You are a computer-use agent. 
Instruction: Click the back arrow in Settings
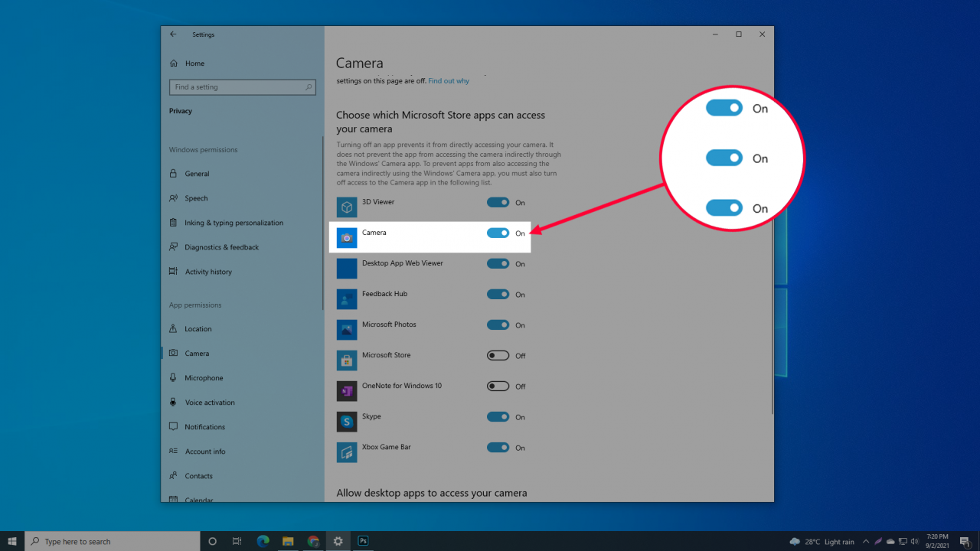point(173,34)
